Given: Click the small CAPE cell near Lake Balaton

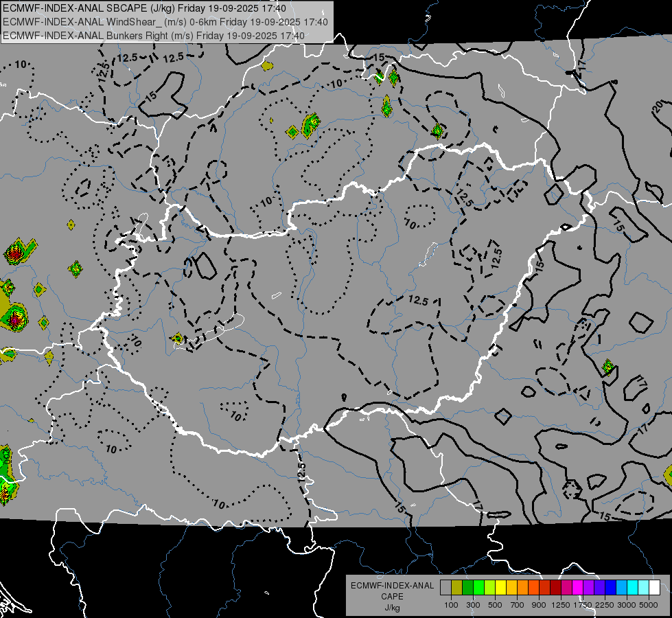Looking at the screenshot, I should point(177,339).
